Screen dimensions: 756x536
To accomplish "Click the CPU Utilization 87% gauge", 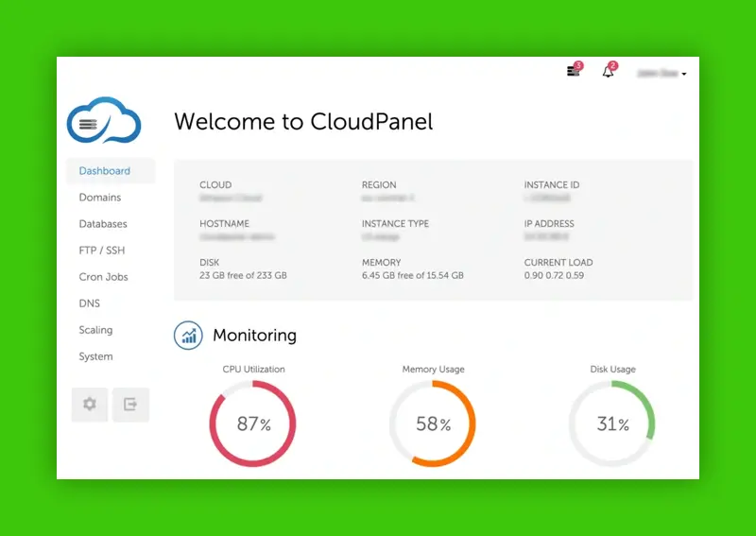I will (252, 424).
